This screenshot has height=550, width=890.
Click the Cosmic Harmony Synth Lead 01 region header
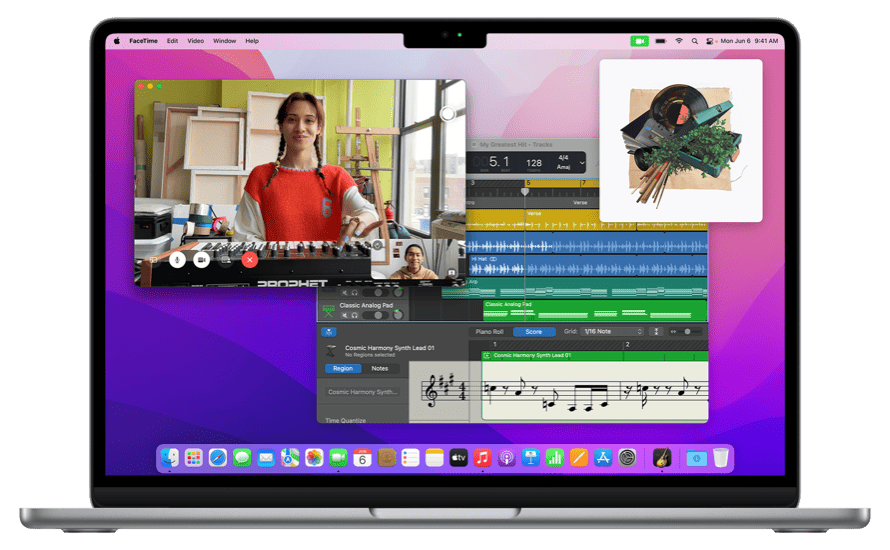[x=594, y=355]
